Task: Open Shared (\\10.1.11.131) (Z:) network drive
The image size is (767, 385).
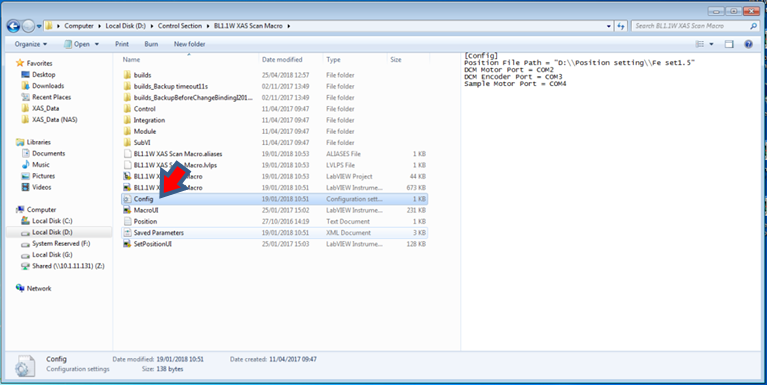Action: 68,266
